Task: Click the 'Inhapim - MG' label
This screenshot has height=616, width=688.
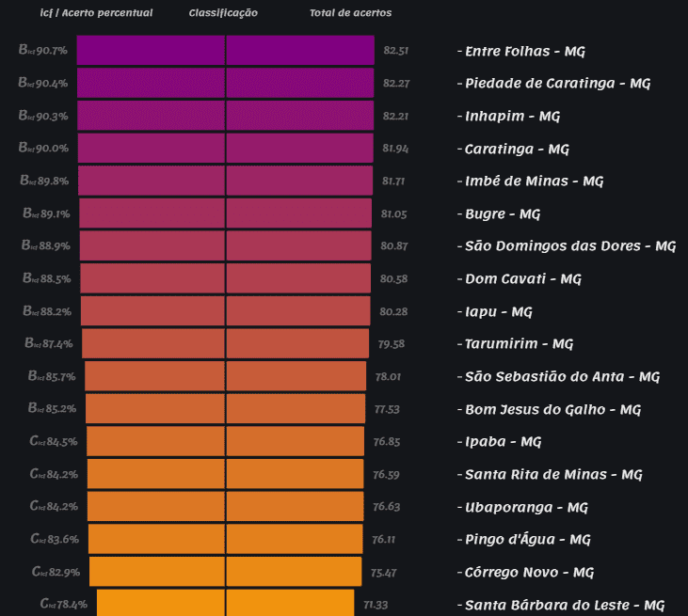Action: pyautogui.click(x=512, y=116)
